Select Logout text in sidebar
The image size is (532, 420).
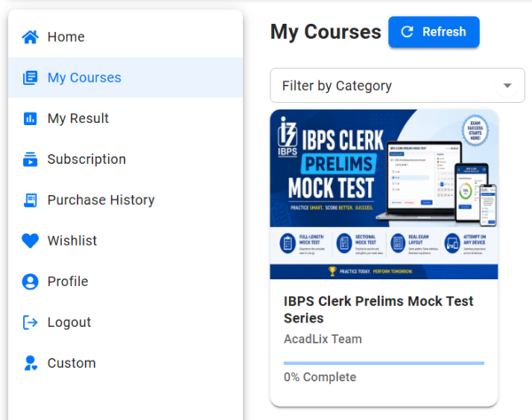click(69, 323)
